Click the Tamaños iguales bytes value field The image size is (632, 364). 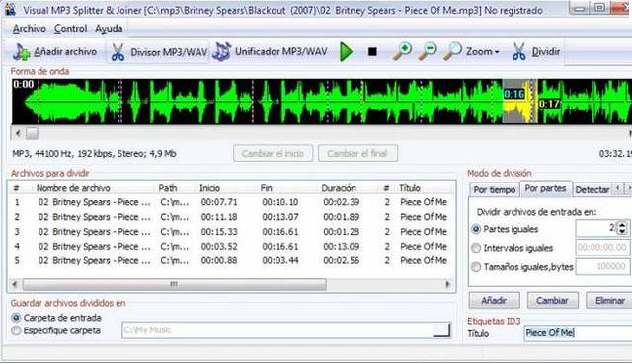[602, 266]
